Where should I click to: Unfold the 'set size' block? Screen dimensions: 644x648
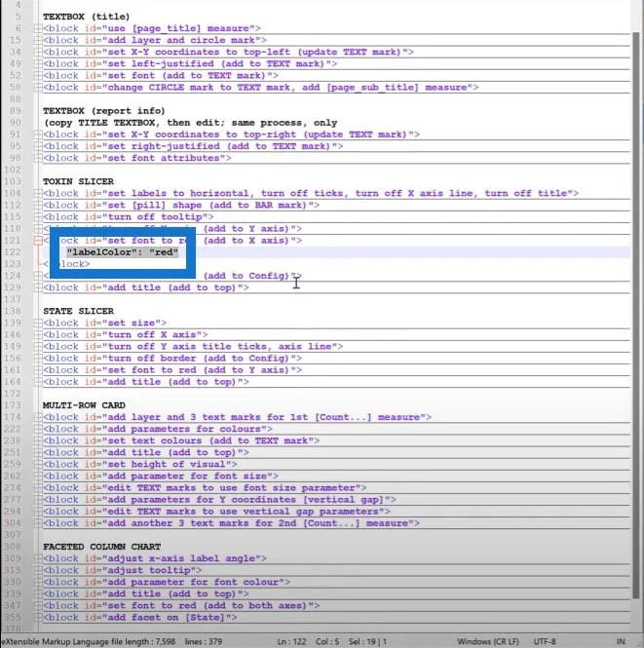38,323
